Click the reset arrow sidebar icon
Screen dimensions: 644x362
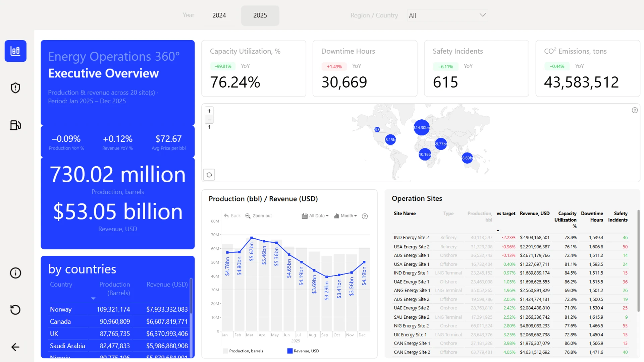[x=15, y=310]
